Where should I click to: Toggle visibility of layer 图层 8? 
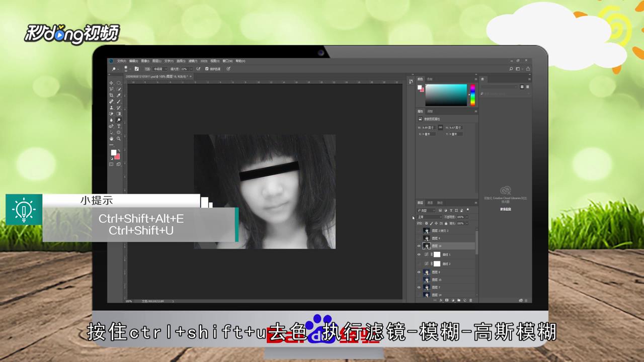coord(419,272)
